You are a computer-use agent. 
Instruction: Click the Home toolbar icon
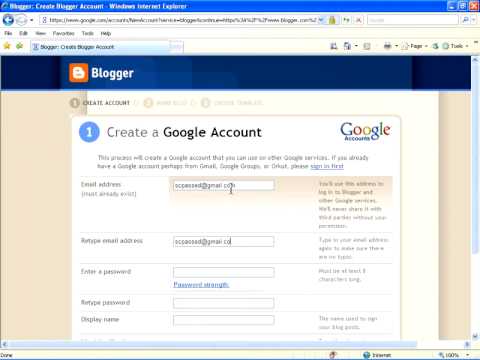[x=333, y=46]
